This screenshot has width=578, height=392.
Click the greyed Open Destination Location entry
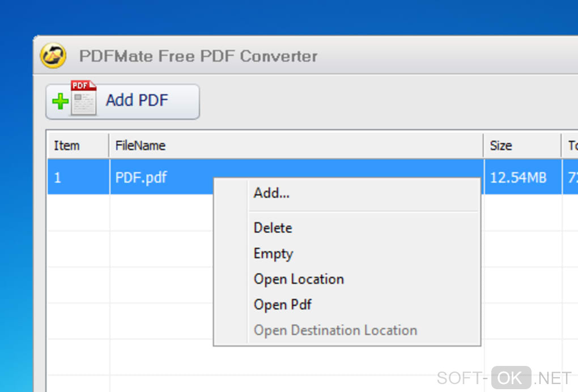pyautogui.click(x=335, y=330)
